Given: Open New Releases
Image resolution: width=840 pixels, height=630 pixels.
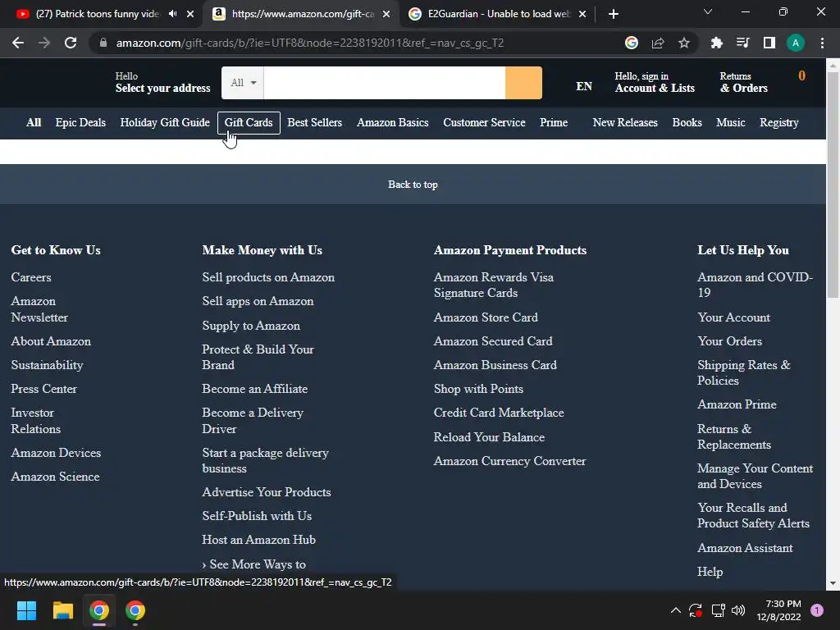Looking at the screenshot, I should click(625, 123).
